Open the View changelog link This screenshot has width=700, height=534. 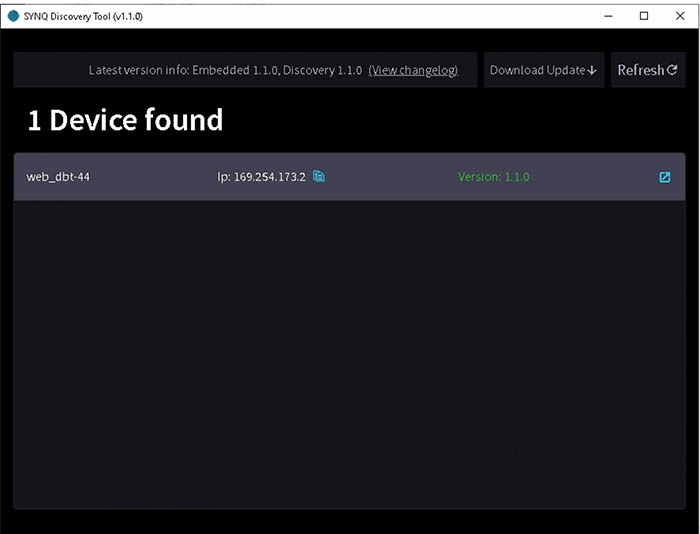tap(413, 70)
